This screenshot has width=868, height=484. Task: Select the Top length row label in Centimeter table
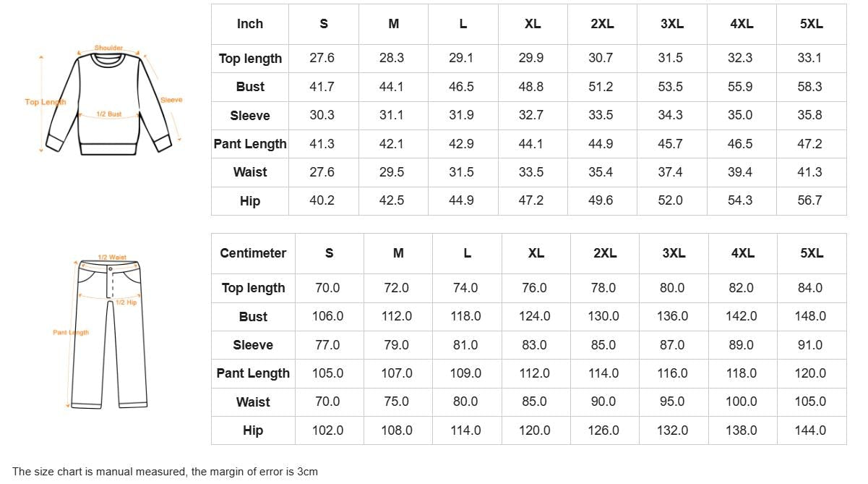[x=253, y=288]
